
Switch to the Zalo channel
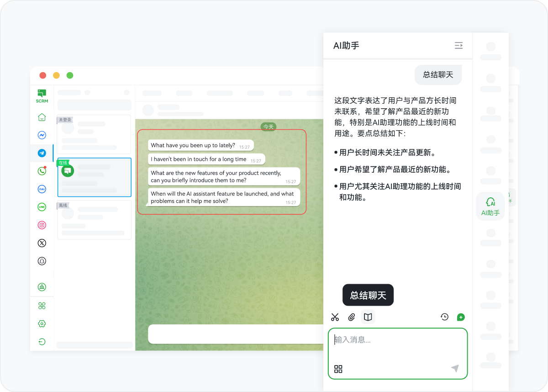(42, 189)
